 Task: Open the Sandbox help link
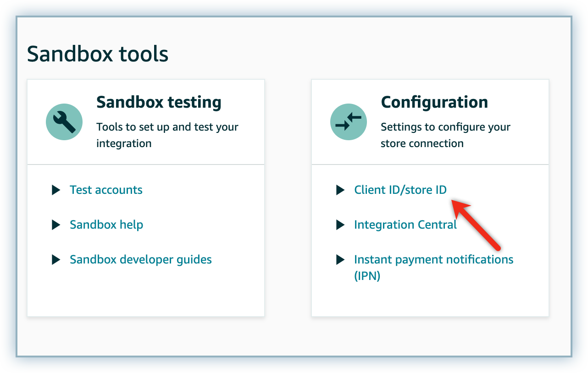(106, 225)
